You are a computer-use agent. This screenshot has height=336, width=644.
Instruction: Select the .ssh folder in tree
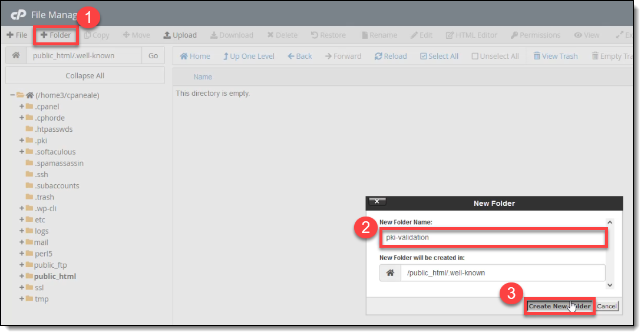41,174
